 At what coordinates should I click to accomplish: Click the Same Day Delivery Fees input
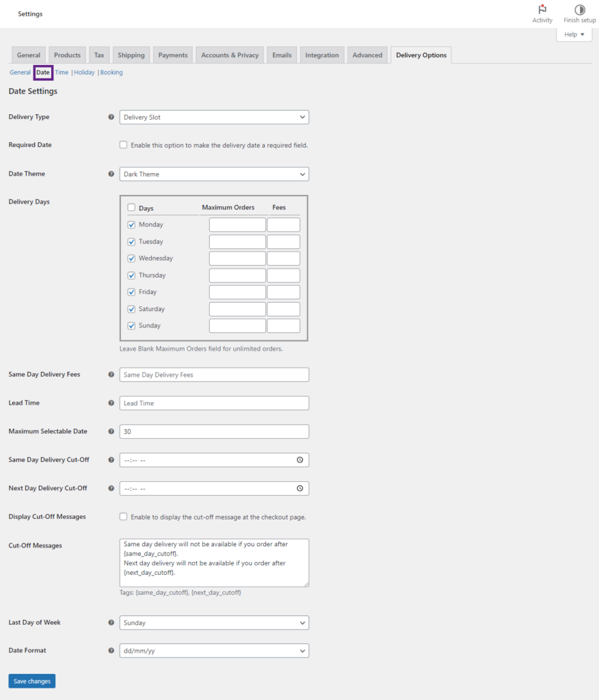point(214,375)
